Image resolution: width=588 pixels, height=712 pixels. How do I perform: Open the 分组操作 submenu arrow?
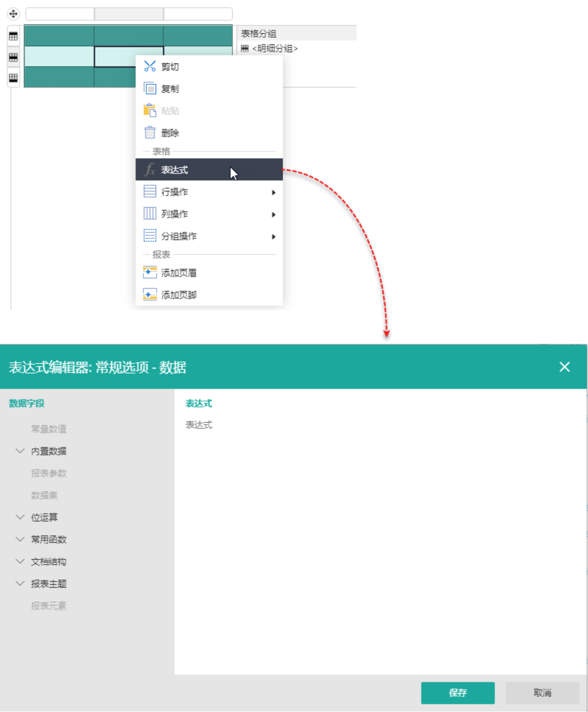tap(273, 237)
